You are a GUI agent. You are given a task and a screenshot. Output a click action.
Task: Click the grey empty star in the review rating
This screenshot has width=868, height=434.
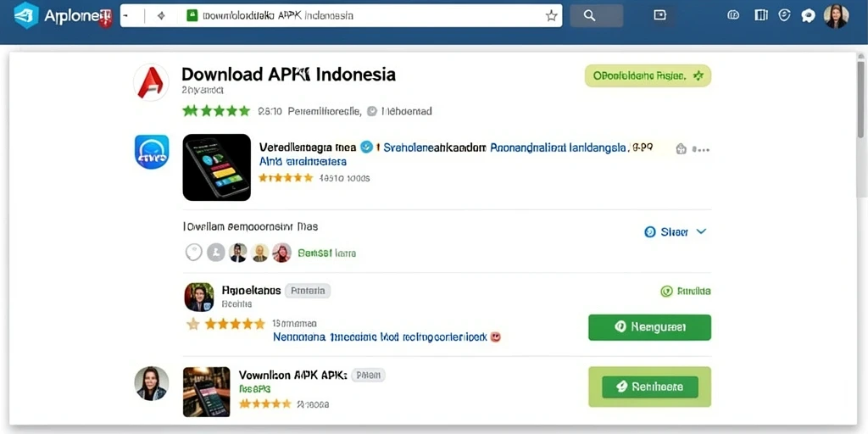tap(192, 324)
